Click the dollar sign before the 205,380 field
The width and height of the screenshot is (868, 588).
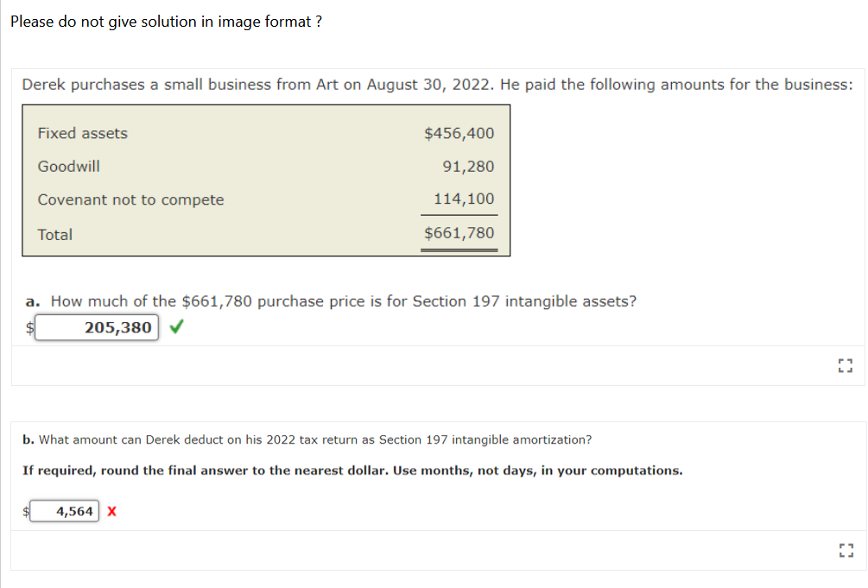coord(29,327)
